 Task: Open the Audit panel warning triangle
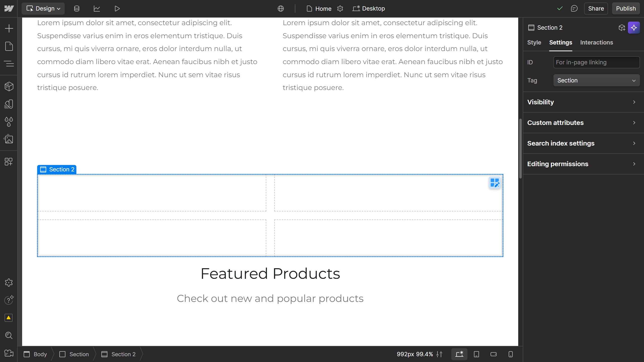click(9, 318)
